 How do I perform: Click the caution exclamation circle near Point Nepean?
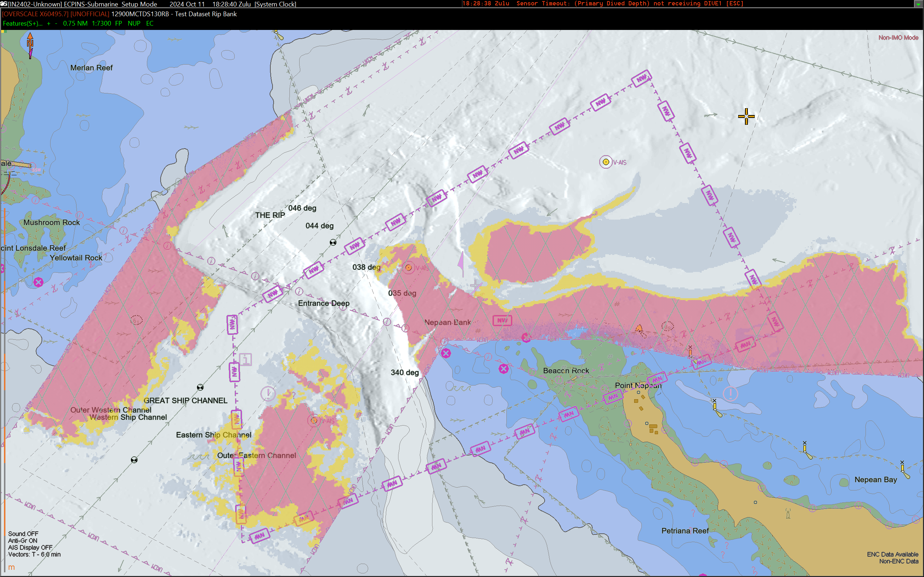[730, 393]
